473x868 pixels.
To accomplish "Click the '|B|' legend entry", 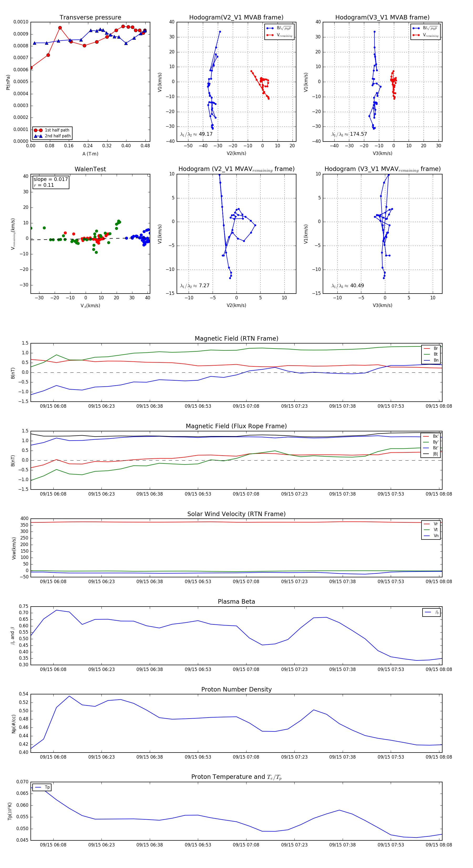I will [431, 454].
